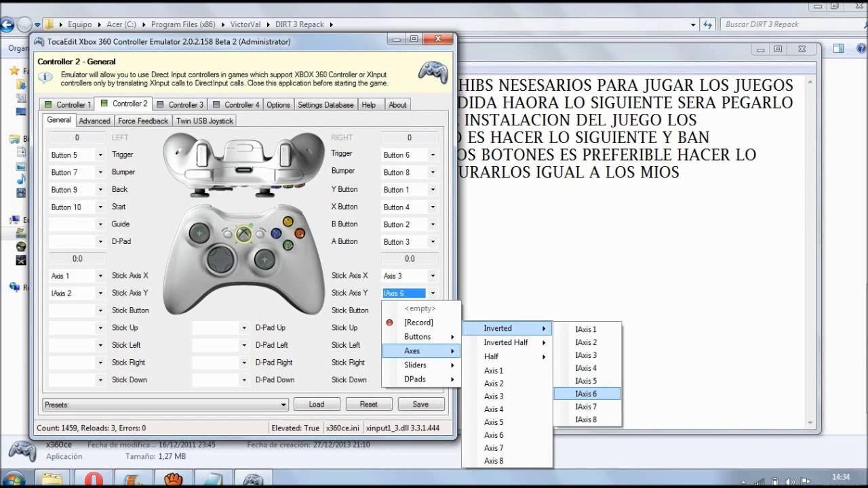This screenshot has width=868, height=488.
Task: Click the red Record dot icon in the menu
Action: (389, 323)
